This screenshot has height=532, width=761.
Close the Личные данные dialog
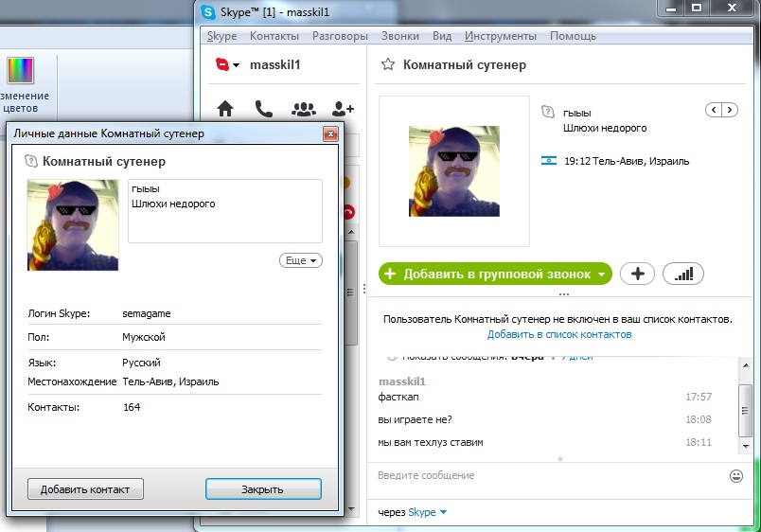click(330, 134)
